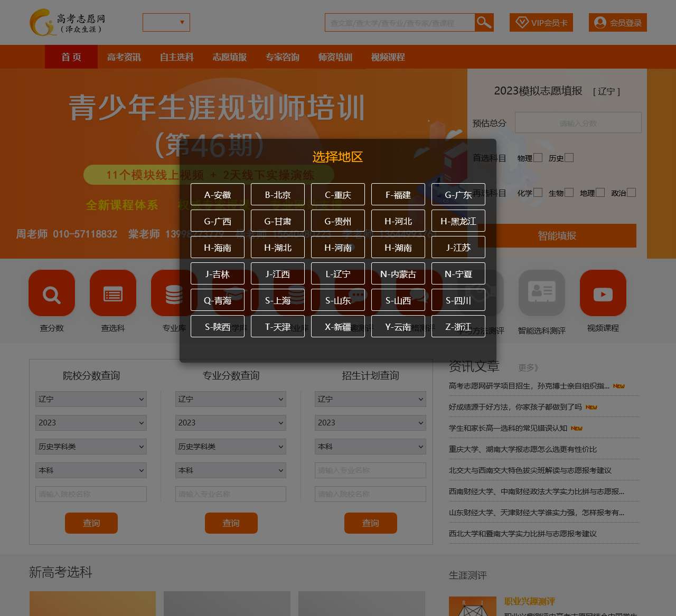Open the 自主选科 navigation item
Screen dimensions: 676x616
pos(177,57)
